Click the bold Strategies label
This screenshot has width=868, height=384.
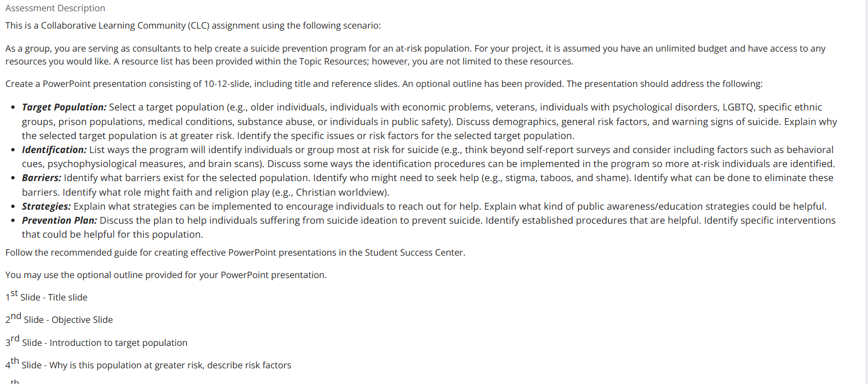click(x=47, y=206)
